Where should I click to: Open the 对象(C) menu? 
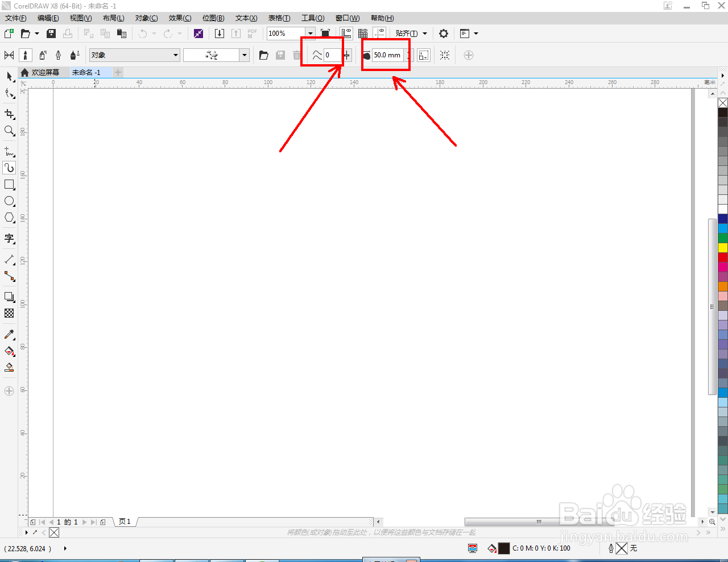(146, 18)
